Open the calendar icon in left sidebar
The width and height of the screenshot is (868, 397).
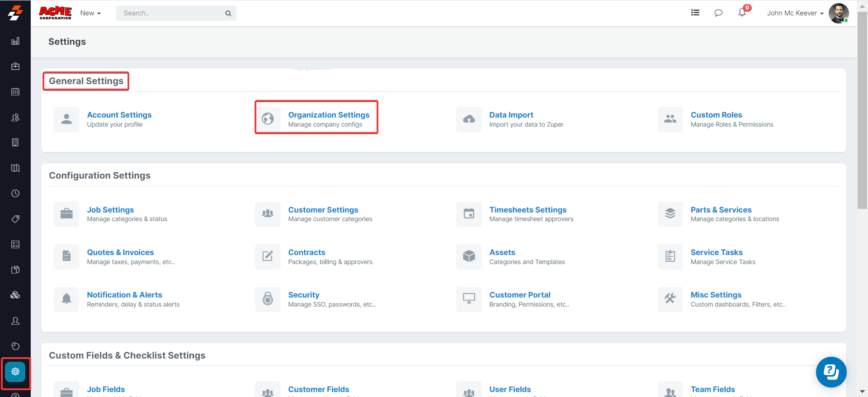pos(15,92)
